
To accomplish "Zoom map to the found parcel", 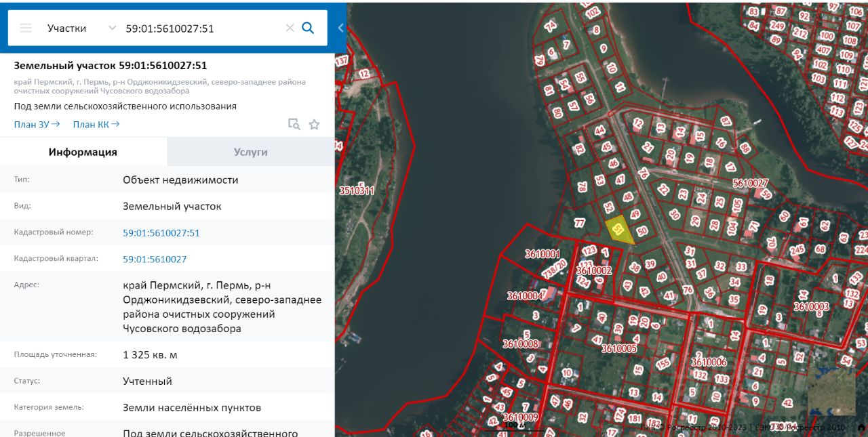I will (294, 124).
